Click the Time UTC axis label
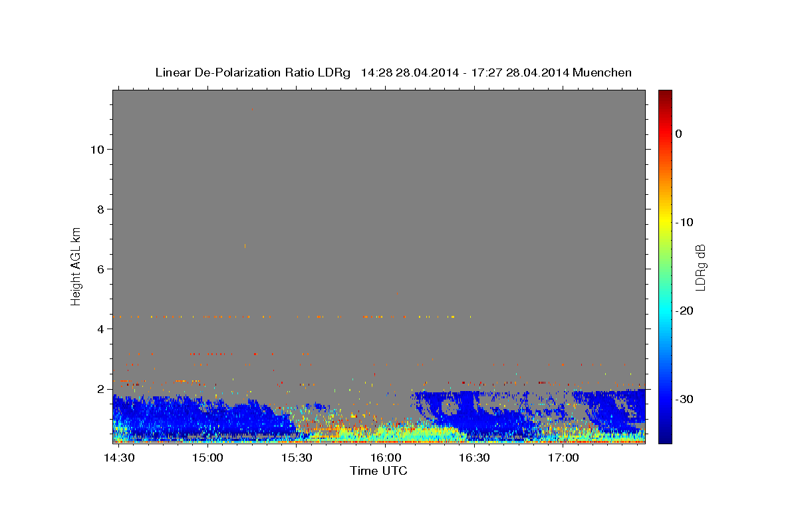The width and height of the screenshot is (798, 532). tap(378, 471)
